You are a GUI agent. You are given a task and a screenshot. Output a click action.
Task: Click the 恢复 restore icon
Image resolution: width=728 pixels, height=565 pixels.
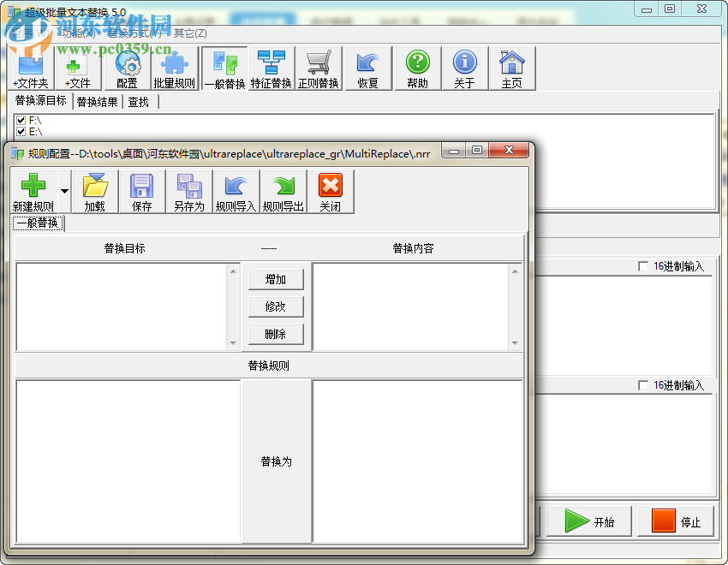coord(368,68)
